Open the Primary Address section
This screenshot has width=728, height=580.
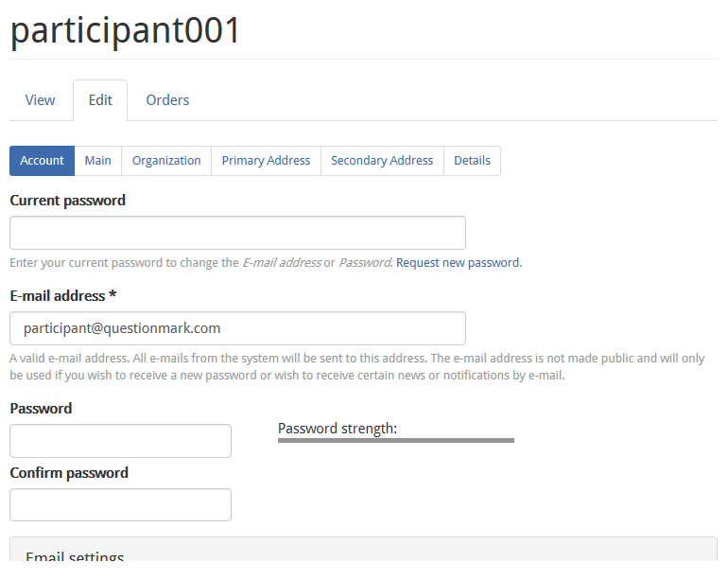pyautogui.click(x=266, y=161)
